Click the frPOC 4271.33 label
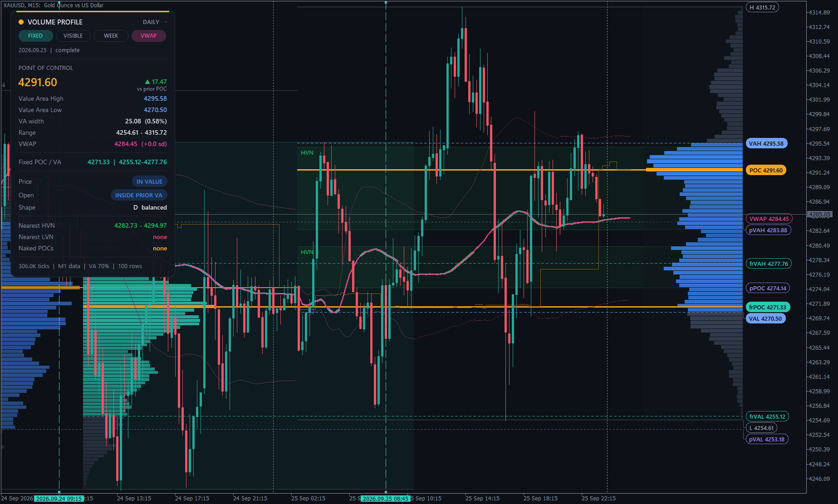 (x=768, y=308)
